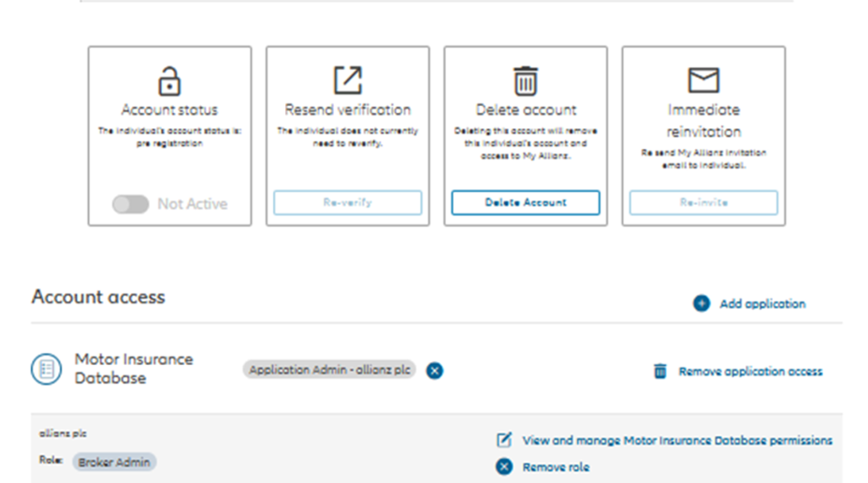Open View and manage Motor Insurance Database permissions
Screen dimensions: 868x483
click(677, 440)
